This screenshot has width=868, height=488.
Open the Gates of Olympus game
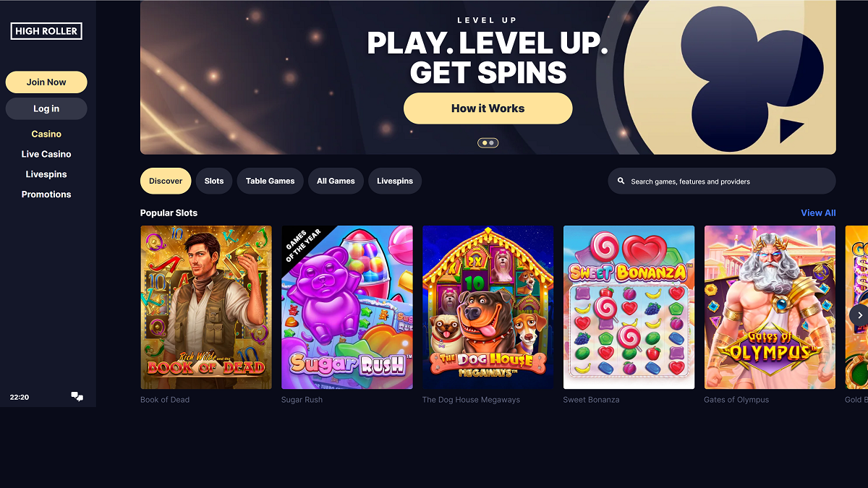(770, 307)
